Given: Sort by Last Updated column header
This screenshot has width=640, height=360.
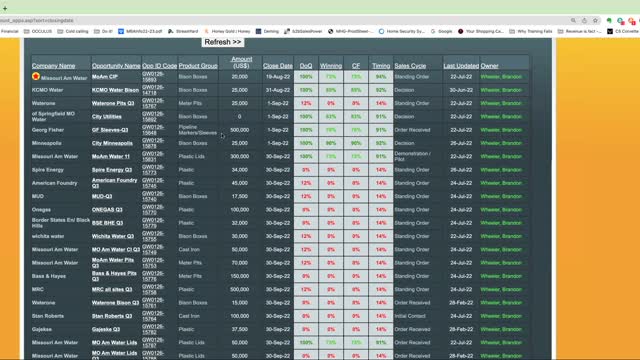Looking at the screenshot, I should (461, 66).
